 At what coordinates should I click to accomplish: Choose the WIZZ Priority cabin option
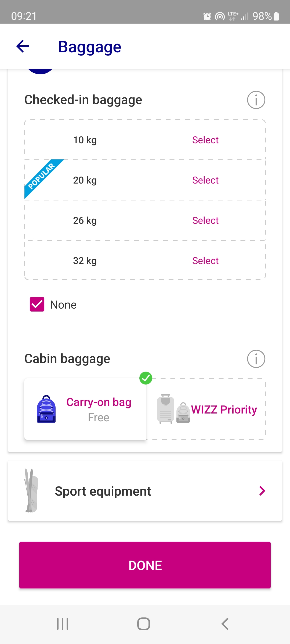pos(224,410)
